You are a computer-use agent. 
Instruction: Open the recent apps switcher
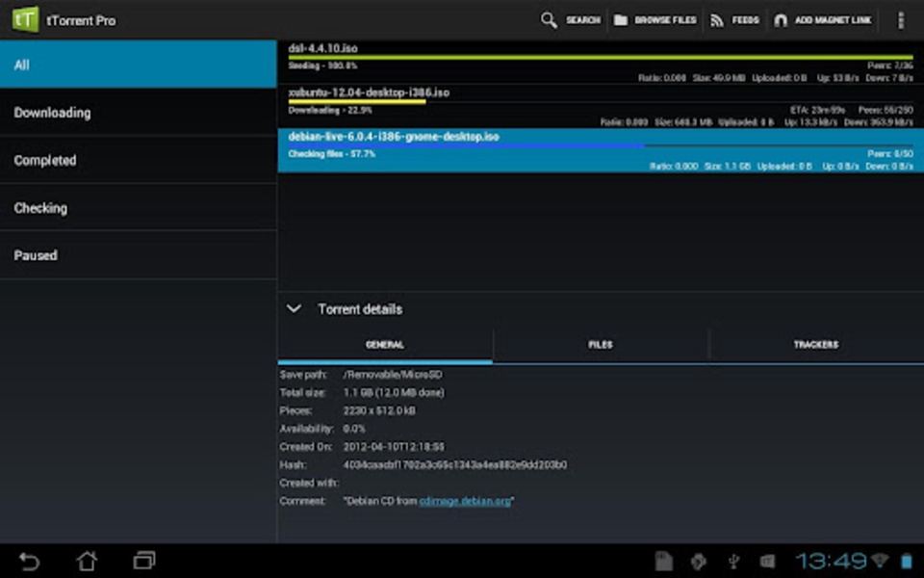144,560
